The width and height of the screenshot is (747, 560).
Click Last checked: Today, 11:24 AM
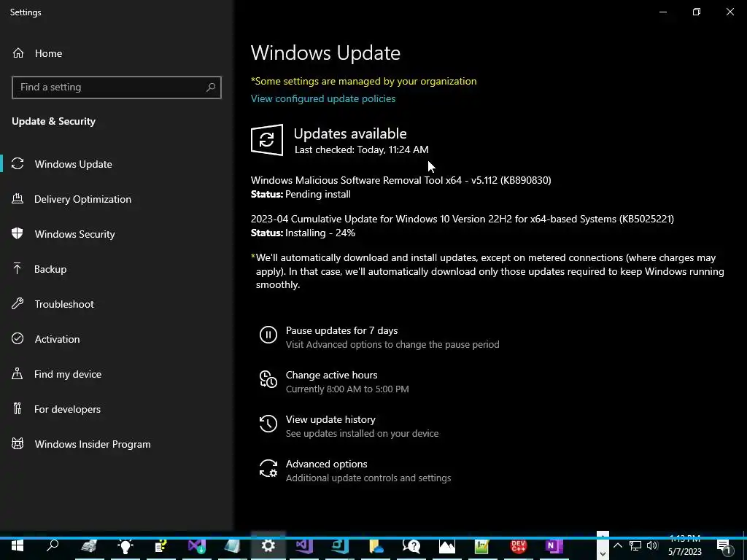click(x=362, y=149)
